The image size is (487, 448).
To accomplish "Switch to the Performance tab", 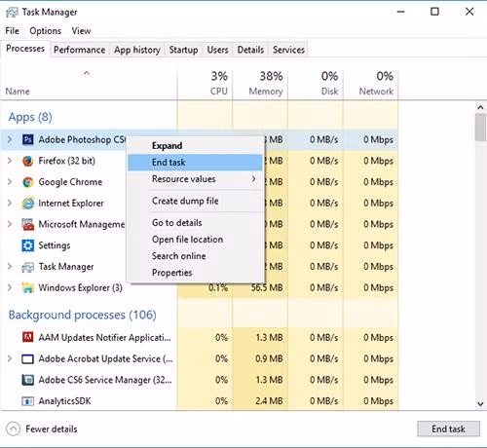I will 80,50.
